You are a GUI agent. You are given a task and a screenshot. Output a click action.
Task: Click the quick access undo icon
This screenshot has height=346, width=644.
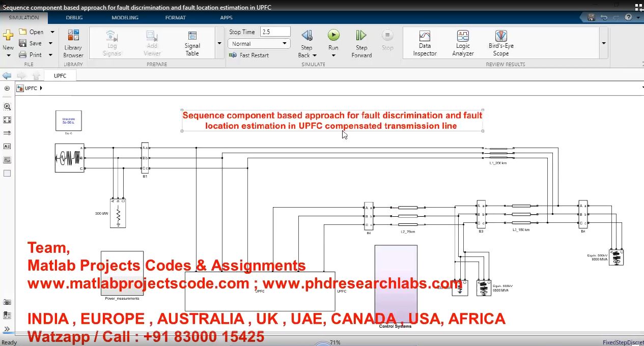[x=604, y=17]
